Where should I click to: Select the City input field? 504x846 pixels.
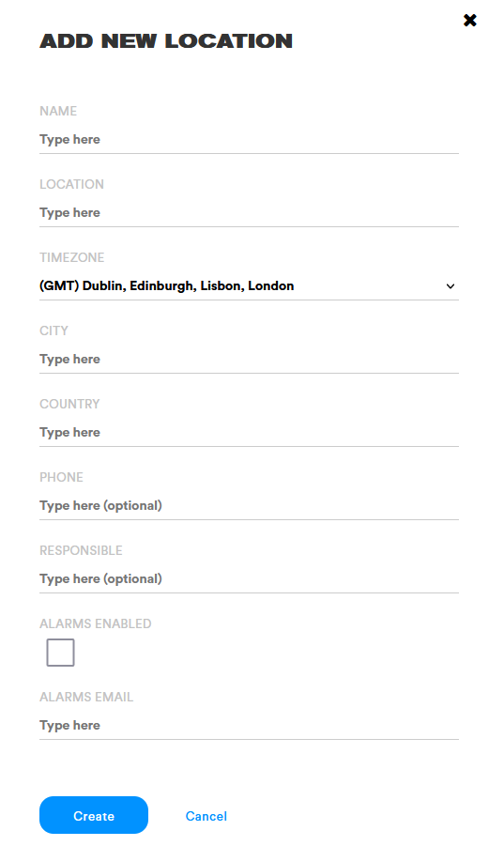click(x=249, y=360)
